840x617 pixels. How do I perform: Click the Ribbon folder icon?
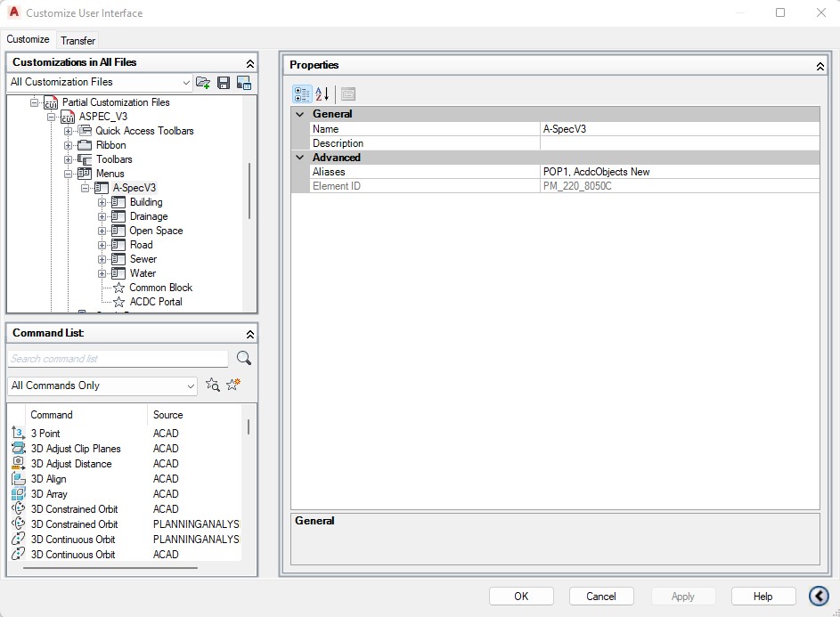85,145
